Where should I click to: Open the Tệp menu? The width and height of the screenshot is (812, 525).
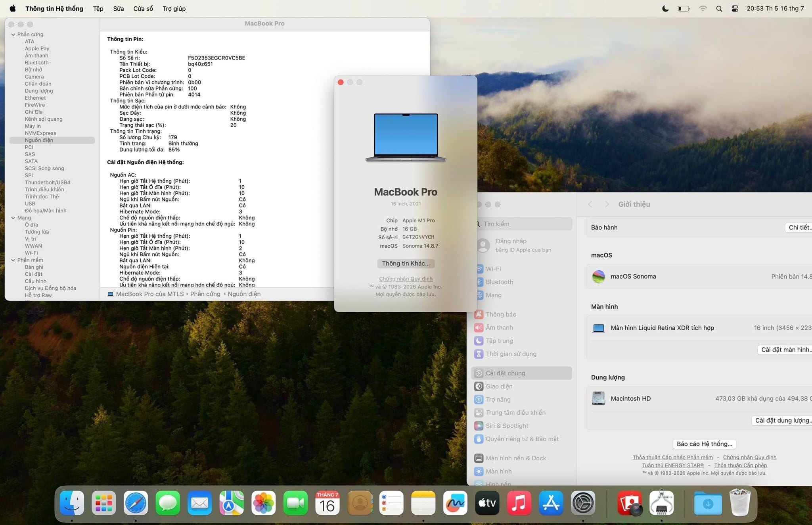tap(98, 8)
